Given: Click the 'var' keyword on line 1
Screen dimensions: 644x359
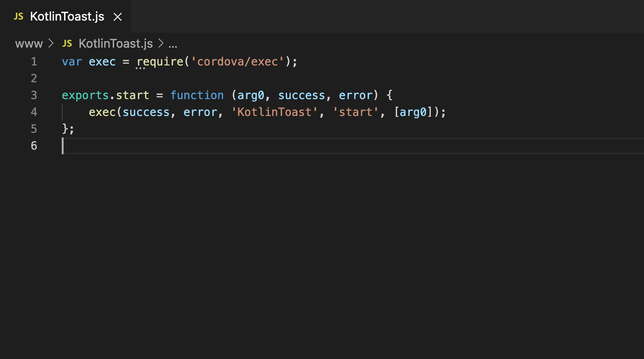Looking at the screenshot, I should [x=72, y=62].
